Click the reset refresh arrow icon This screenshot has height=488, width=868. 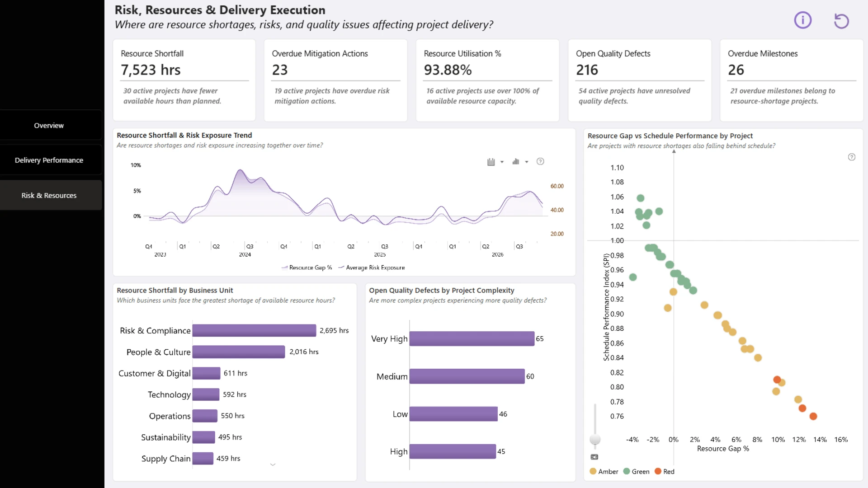click(x=841, y=21)
